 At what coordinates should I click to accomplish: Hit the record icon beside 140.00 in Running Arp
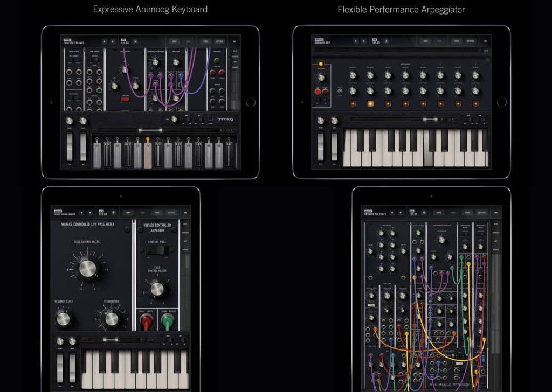[387, 41]
